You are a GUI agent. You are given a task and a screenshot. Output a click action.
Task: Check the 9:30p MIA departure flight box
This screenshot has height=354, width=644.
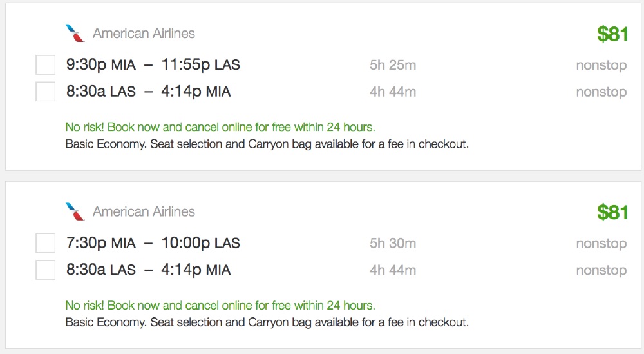[45, 65]
